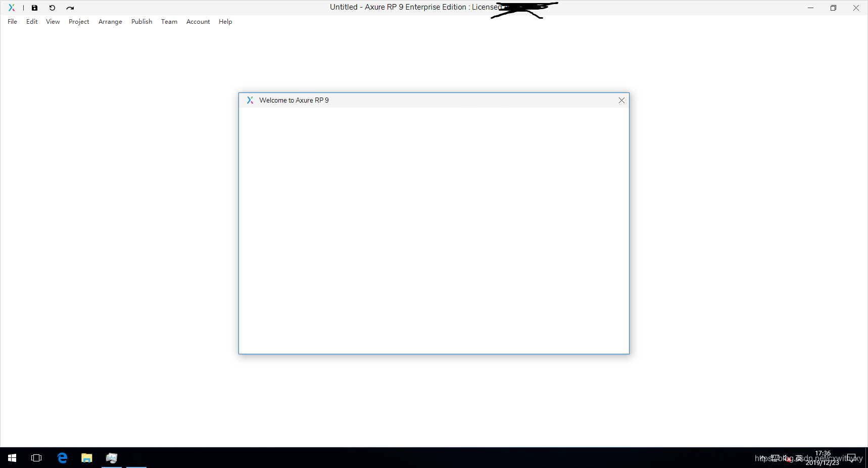Click the network icon in the system tray
868x468 pixels.
pos(775,458)
